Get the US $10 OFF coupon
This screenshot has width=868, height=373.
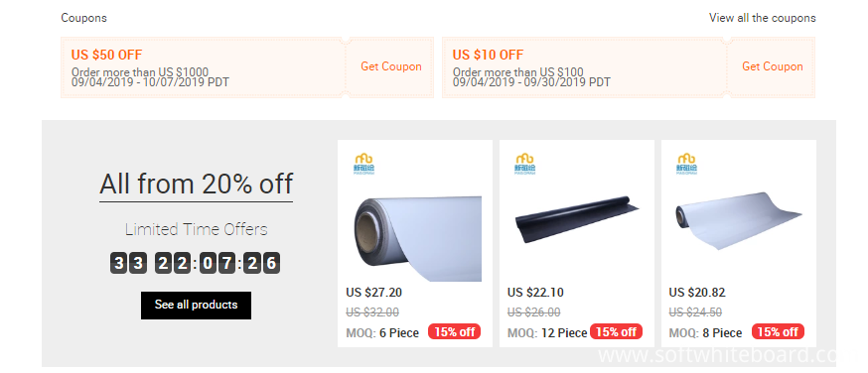[x=773, y=66]
